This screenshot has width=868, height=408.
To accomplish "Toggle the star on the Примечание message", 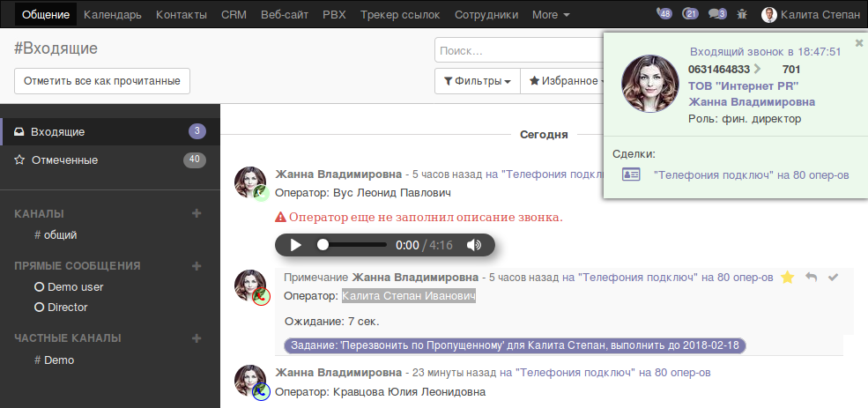I will tap(787, 278).
